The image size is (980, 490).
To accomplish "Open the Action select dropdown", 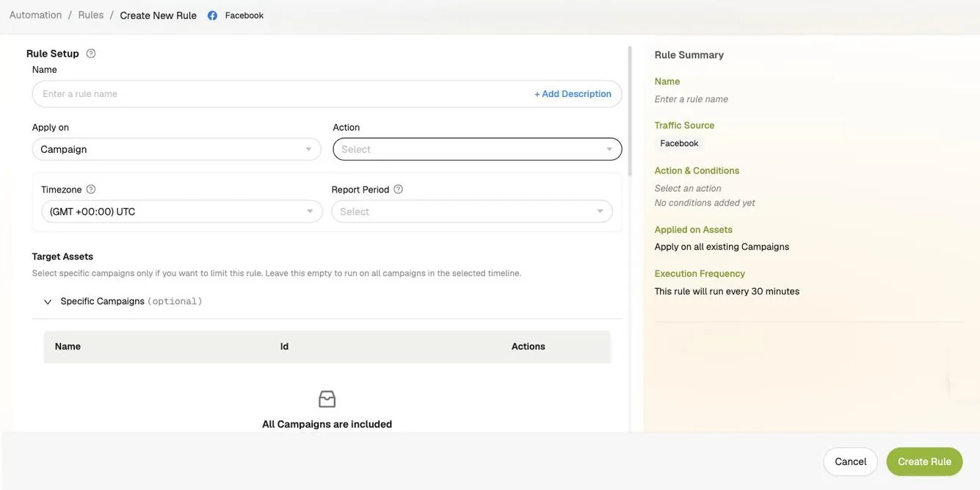I will tap(477, 149).
